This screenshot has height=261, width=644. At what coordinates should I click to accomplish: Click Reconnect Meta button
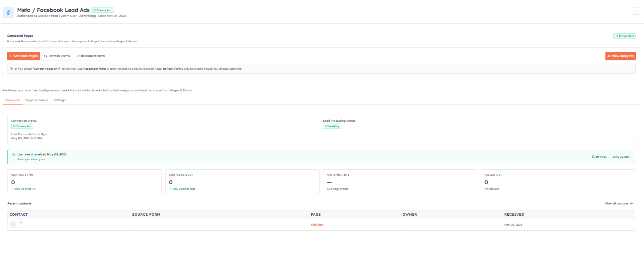91,56
